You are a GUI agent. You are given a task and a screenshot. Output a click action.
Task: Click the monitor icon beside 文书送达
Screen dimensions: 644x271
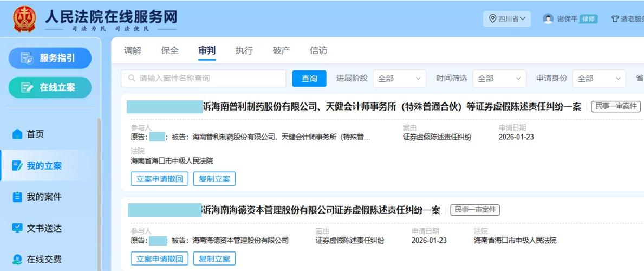tap(17, 228)
